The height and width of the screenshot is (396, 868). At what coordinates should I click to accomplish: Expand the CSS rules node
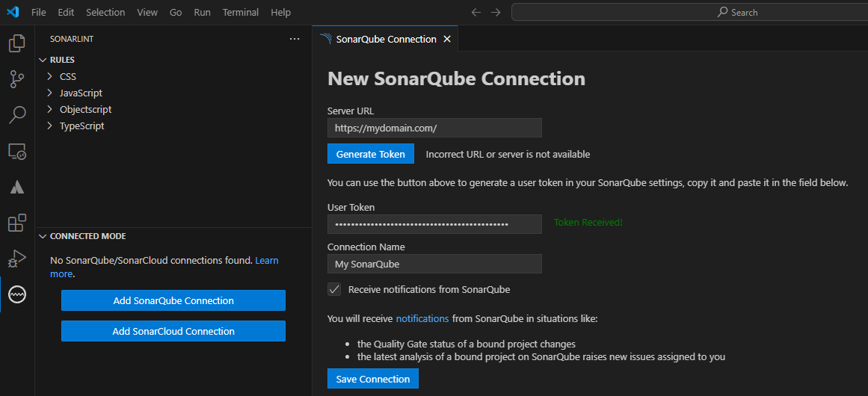pos(50,76)
